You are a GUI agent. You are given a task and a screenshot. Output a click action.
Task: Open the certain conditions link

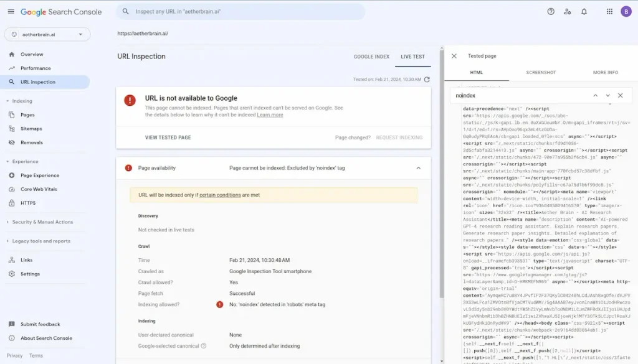[x=220, y=195]
